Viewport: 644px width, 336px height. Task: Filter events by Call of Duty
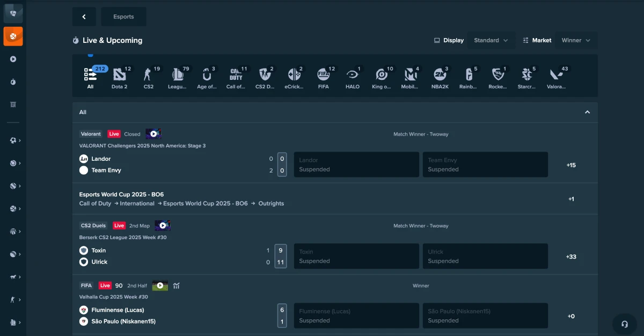coord(236,78)
